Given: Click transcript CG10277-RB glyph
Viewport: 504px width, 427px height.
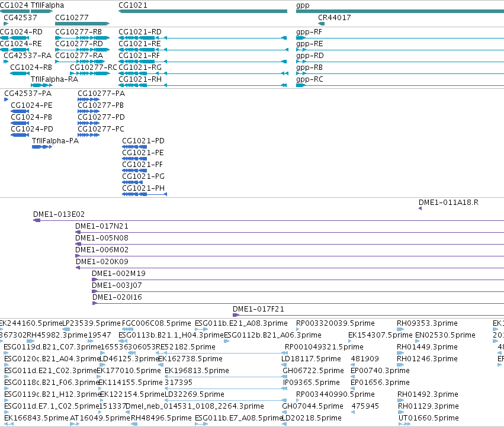Looking at the screenshot, I should pos(82,38).
